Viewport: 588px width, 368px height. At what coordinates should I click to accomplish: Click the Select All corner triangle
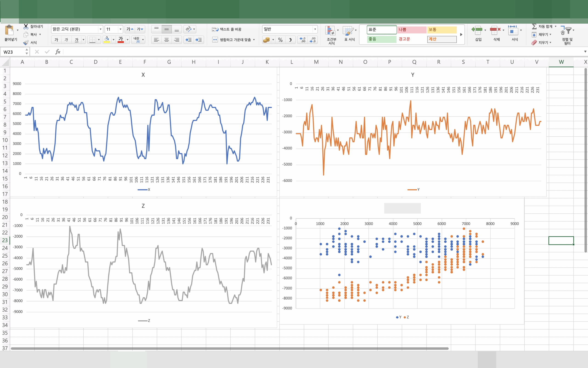click(5, 62)
